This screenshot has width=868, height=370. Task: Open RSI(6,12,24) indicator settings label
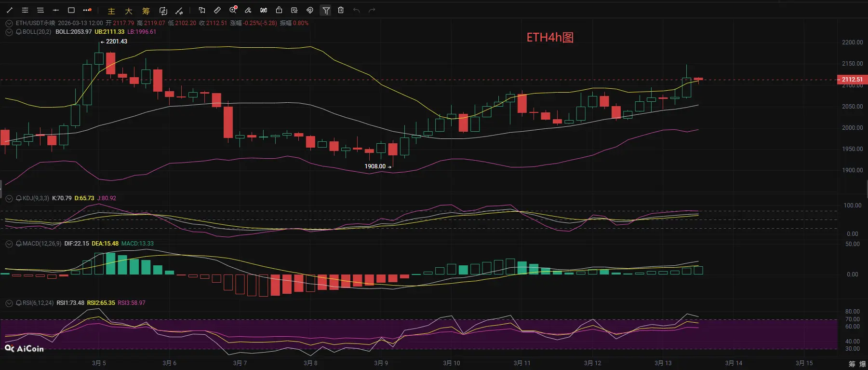point(38,303)
